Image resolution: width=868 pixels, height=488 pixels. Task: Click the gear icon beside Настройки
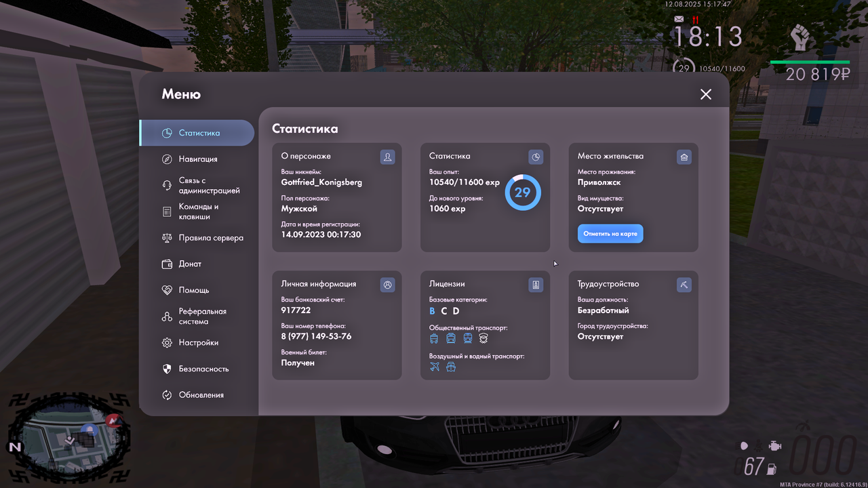pos(167,343)
